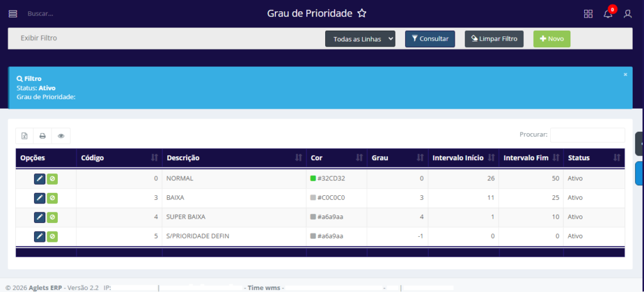Edit the NORMAL priority row
The width and height of the screenshot is (644, 292).
[40, 178]
